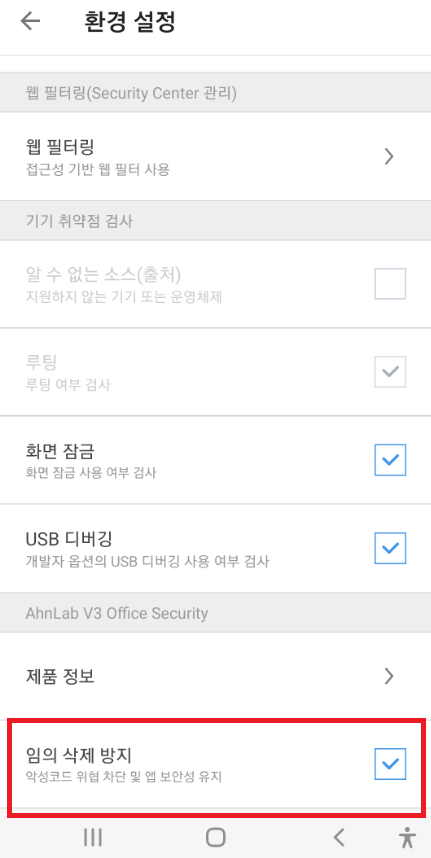The image size is (431, 858).
Task: Uncheck the 화면 잠금 checkbox
Action: [390, 460]
